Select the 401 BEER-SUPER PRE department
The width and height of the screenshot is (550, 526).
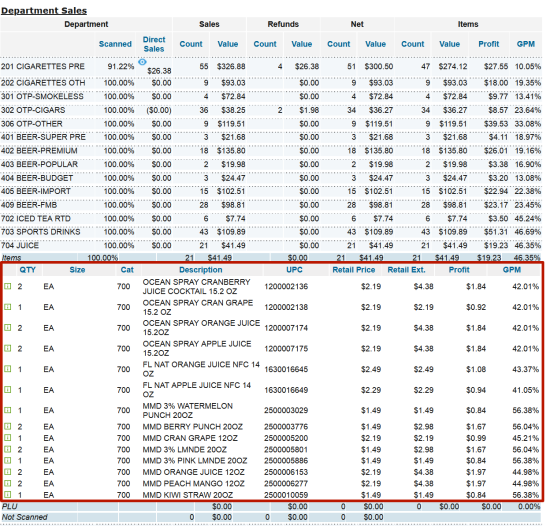pyautogui.click(x=43, y=137)
